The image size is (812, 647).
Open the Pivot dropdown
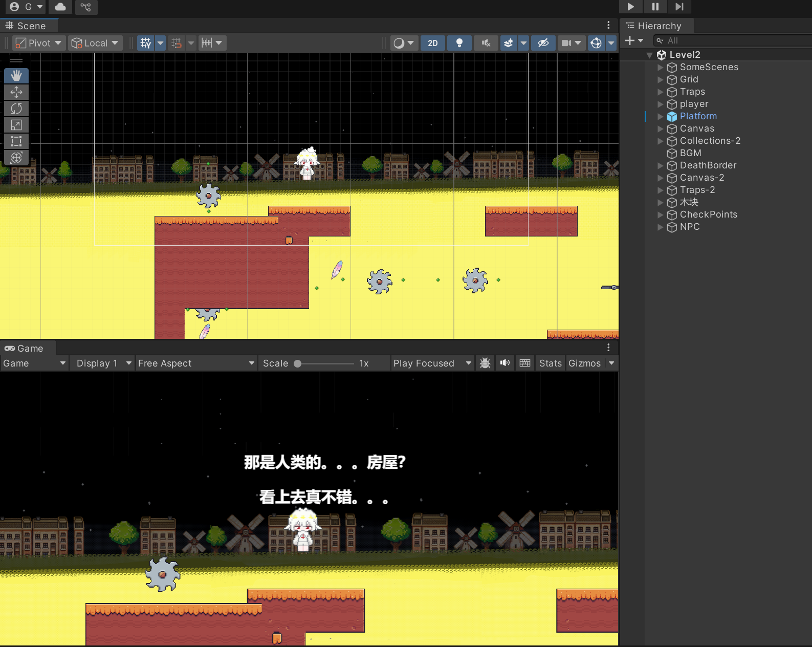pyautogui.click(x=39, y=43)
